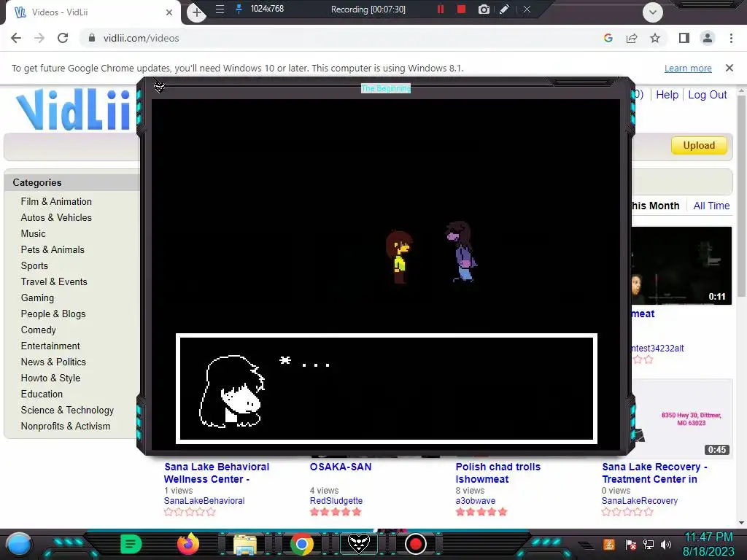Open File Explorer from the taskbar
Viewport: 747px width, 560px height.
[245, 544]
